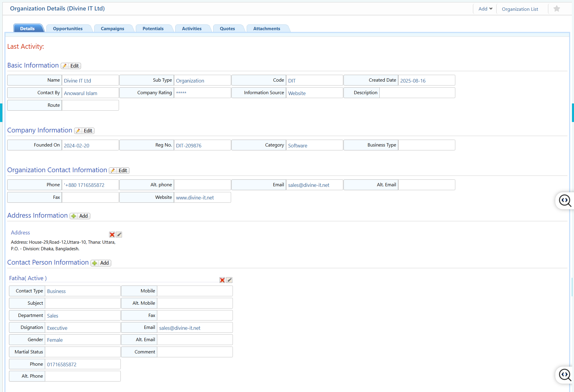Open the magnifier zoom tool on right edge
Image resolution: width=574 pixels, height=392 pixels.
pos(565,201)
